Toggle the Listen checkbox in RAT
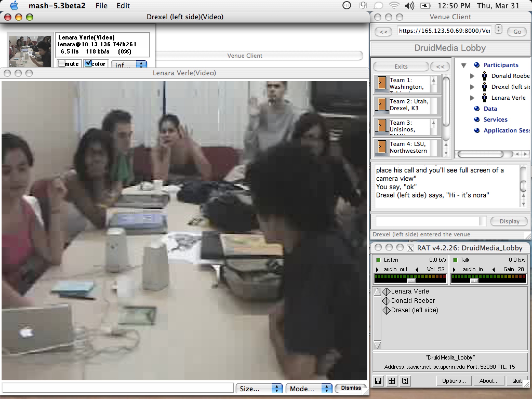This screenshot has height=399, width=532. pyautogui.click(x=378, y=260)
